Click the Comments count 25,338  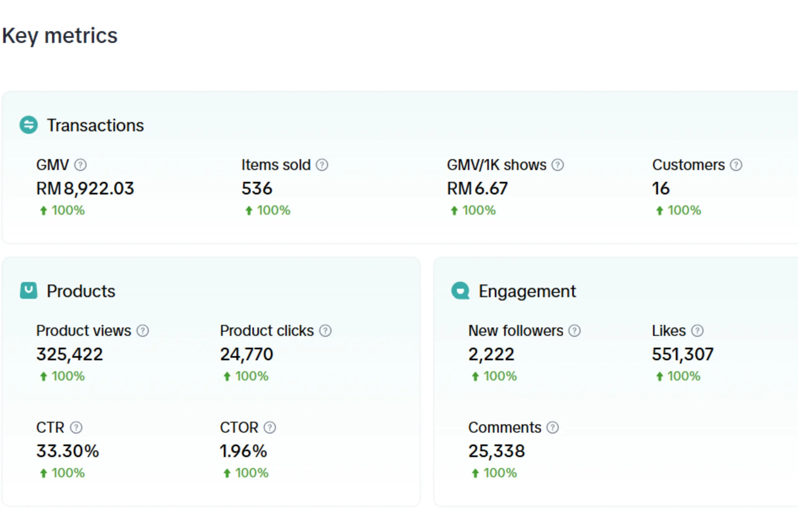[x=497, y=451]
